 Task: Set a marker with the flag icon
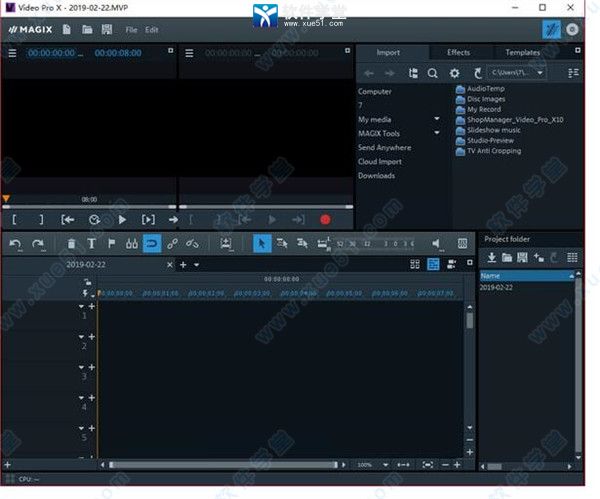click(111, 243)
